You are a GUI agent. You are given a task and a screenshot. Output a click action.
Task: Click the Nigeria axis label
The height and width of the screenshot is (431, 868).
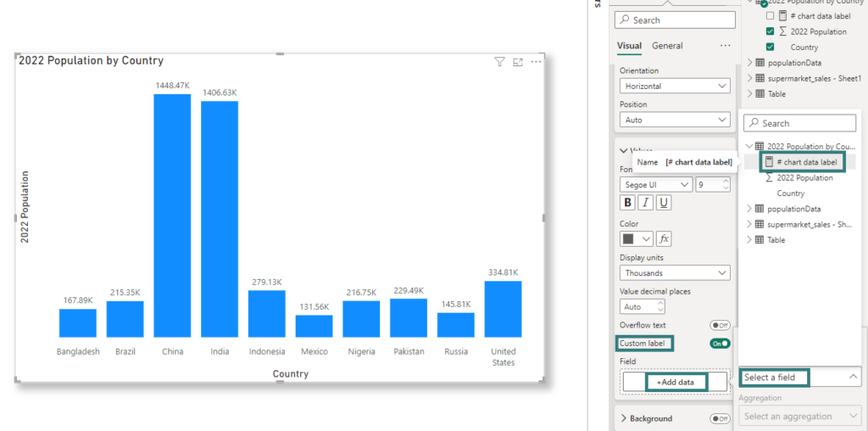click(x=361, y=351)
